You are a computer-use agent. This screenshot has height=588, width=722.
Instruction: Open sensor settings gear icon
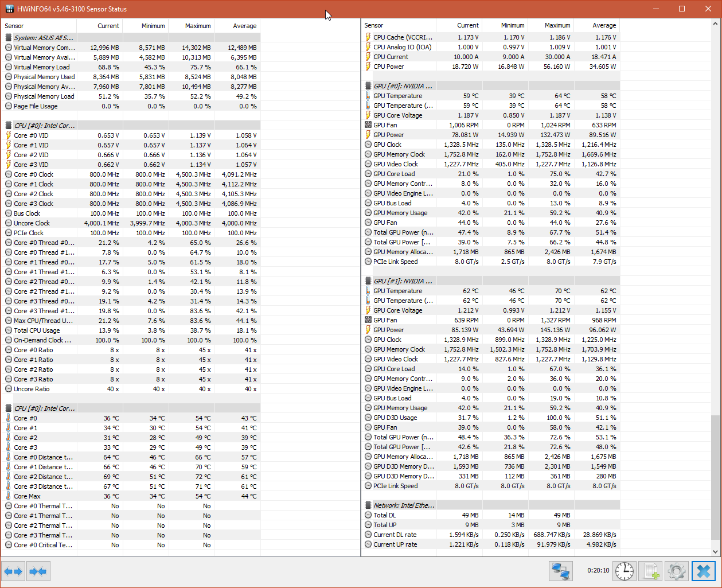677,571
